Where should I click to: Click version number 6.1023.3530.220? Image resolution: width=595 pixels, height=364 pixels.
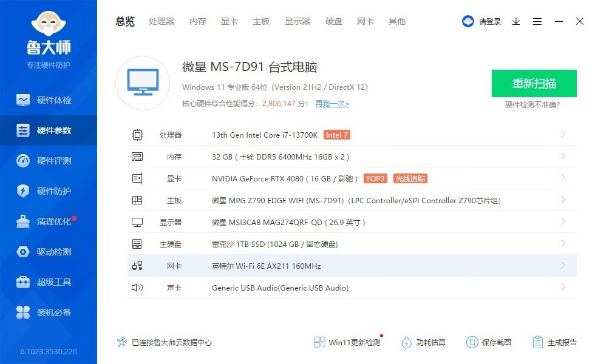[49, 351]
